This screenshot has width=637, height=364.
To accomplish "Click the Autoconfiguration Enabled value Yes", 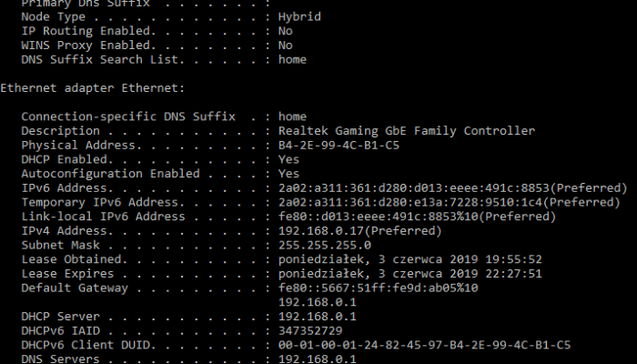I will [288, 174].
